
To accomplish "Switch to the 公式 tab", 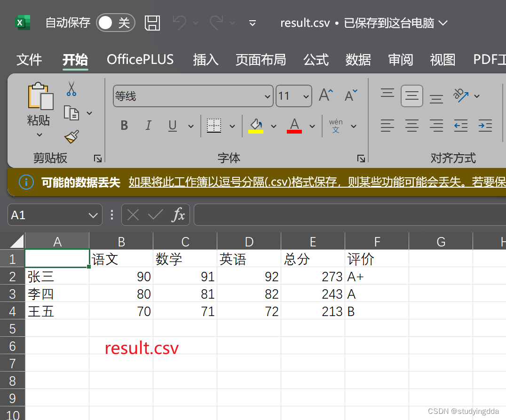I will pyautogui.click(x=316, y=60).
